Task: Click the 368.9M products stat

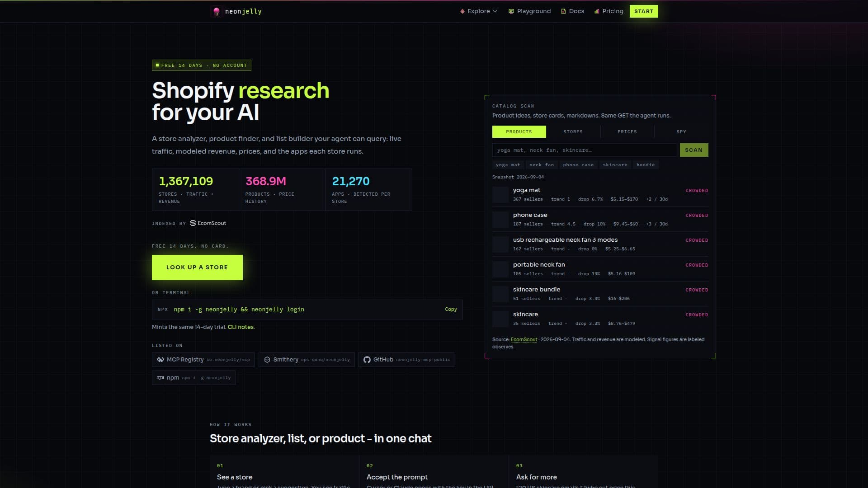Action: [x=282, y=190]
